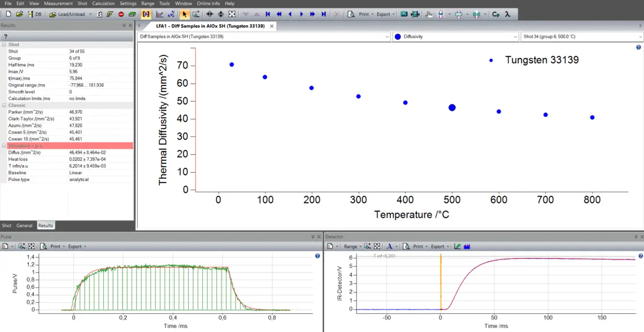Click the Load/Unload button

[67, 14]
